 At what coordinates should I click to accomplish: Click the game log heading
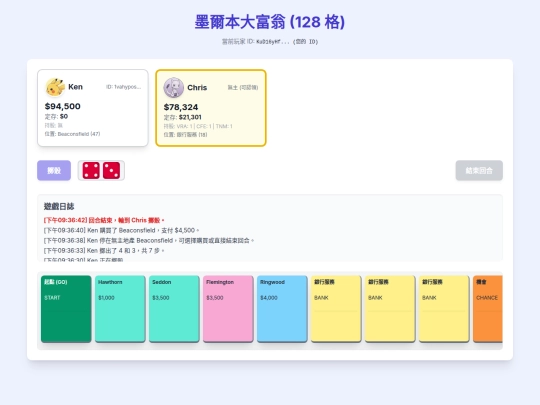pos(59,206)
